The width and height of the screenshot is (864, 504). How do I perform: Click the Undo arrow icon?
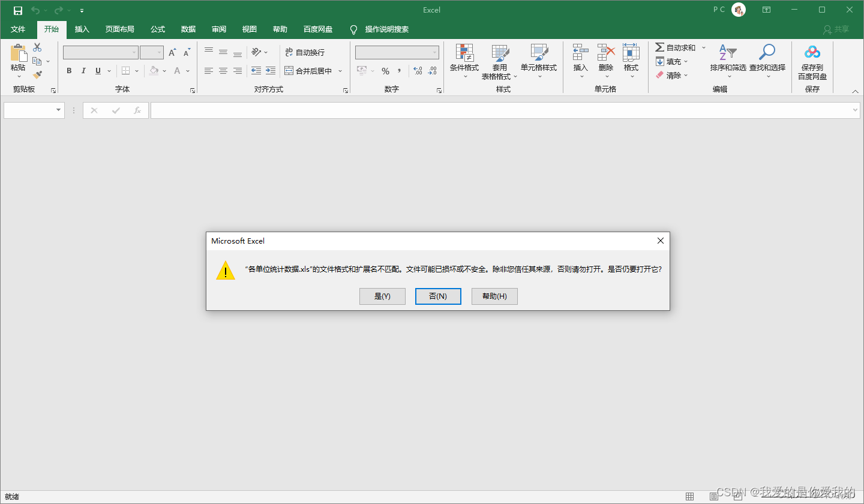pyautogui.click(x=35, y=10)
